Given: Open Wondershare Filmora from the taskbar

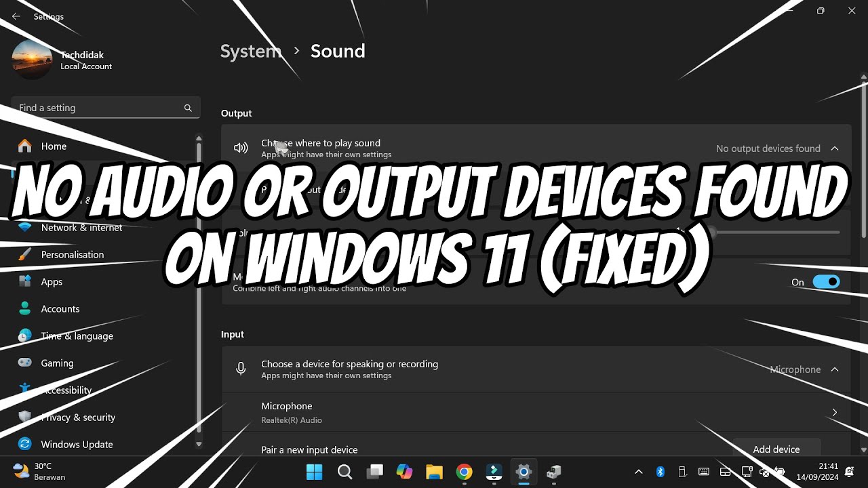Looking at the screenshot, I should (x=494, y=472).
